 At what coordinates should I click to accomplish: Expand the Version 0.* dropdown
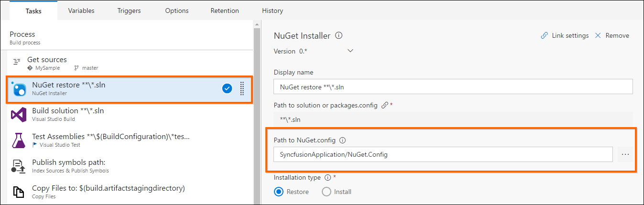(350, 51)
